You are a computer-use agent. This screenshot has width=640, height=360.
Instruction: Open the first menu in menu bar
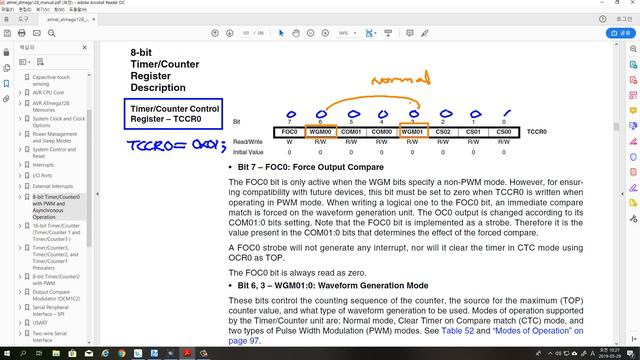7,9
